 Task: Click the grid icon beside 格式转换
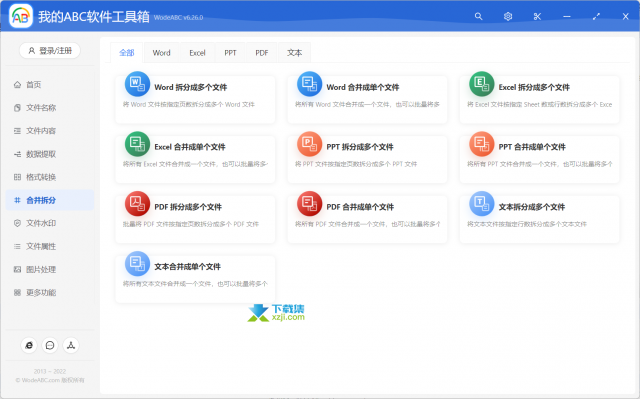(x=17, y=177)
